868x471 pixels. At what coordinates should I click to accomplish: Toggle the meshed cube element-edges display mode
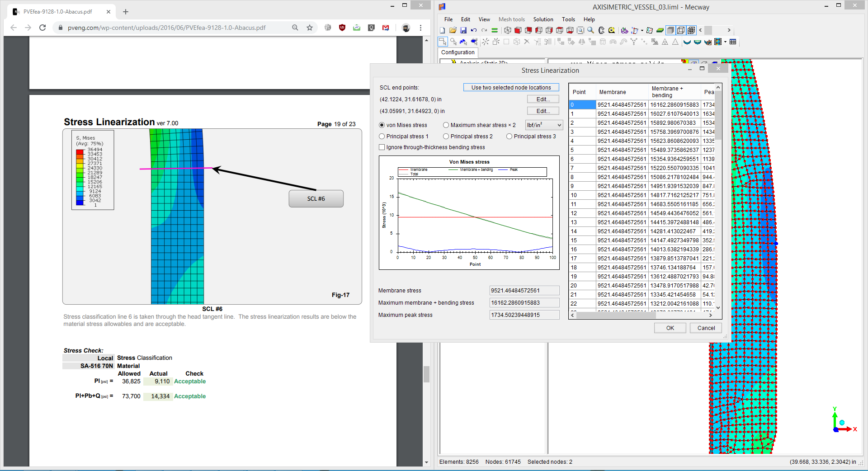pyautogui.click(x=691, y=30)
